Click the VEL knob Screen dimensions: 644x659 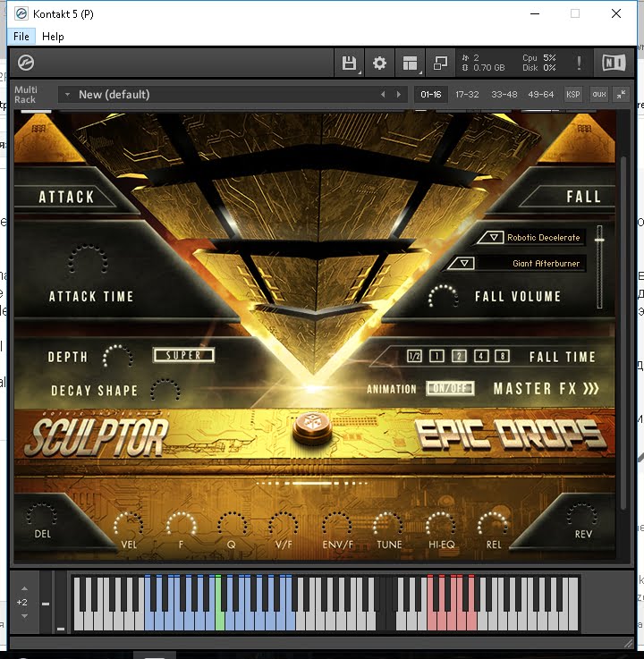(x=128, y=525)
